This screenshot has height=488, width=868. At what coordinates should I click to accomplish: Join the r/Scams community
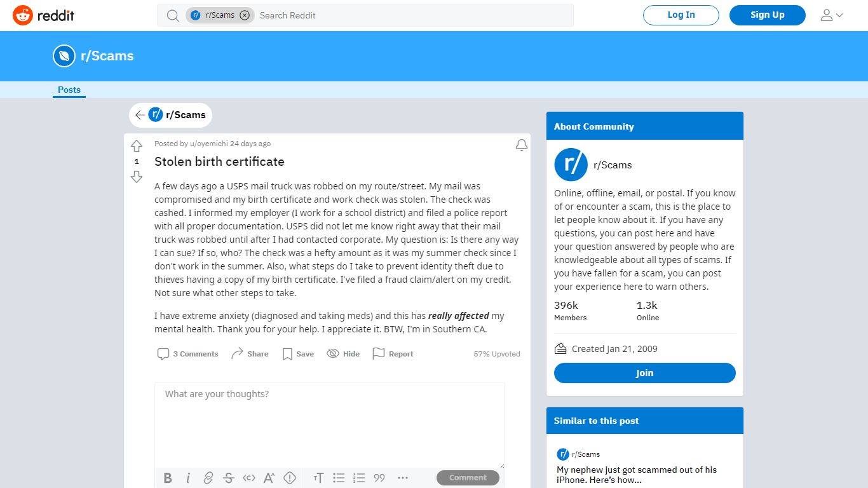pyautogui.click(x=644, y=373)
